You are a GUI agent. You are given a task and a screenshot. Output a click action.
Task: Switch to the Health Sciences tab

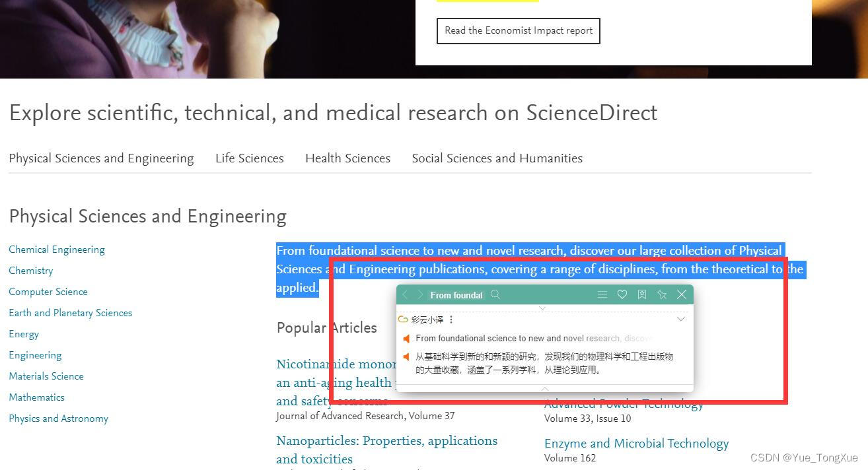tap(347, 158)
